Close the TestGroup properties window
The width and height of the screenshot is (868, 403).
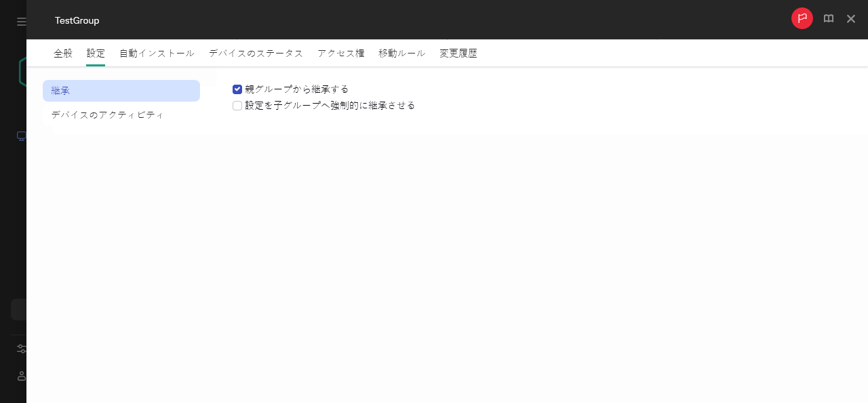[x=851, y=19]
